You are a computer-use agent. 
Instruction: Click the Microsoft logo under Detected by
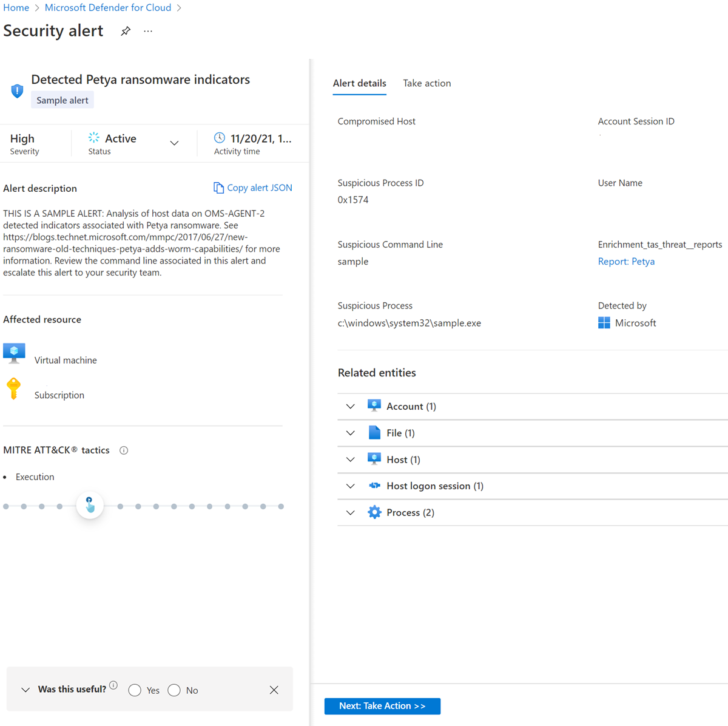pos(604,322)
